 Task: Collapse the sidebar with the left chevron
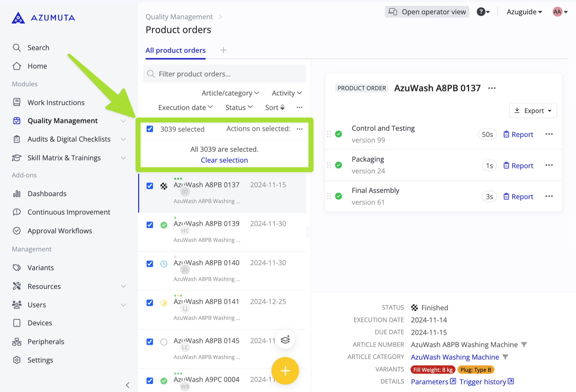[x=128, y=385]
